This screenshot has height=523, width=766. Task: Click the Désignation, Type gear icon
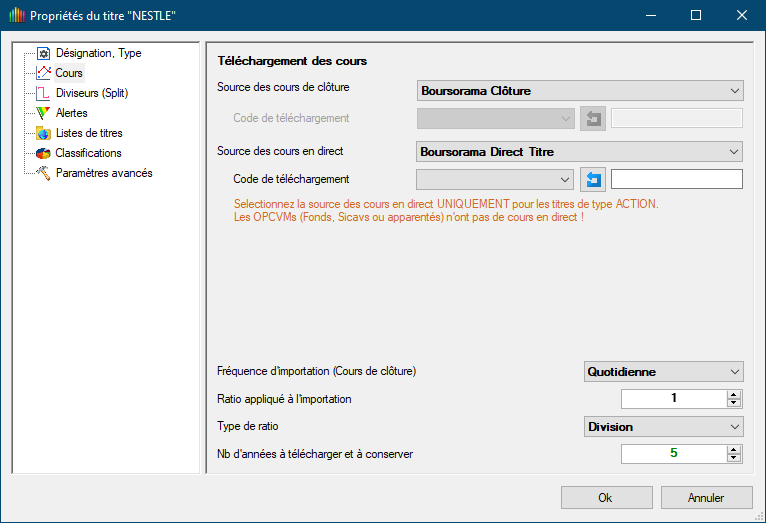43,53
